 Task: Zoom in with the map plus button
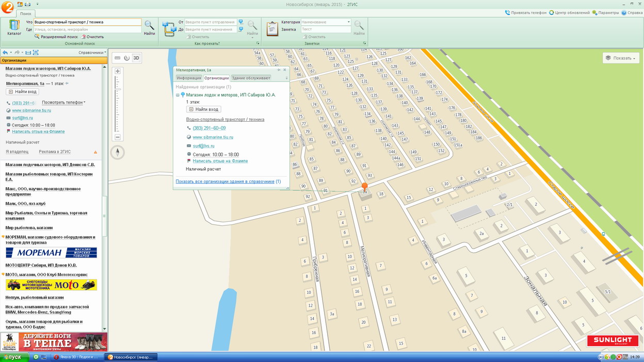click(118, 71)
